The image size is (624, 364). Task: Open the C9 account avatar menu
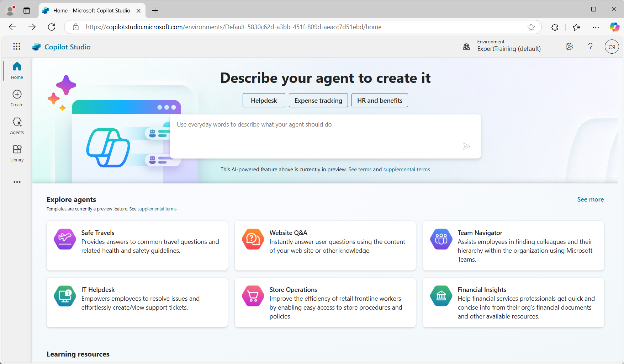click(612, 47)
